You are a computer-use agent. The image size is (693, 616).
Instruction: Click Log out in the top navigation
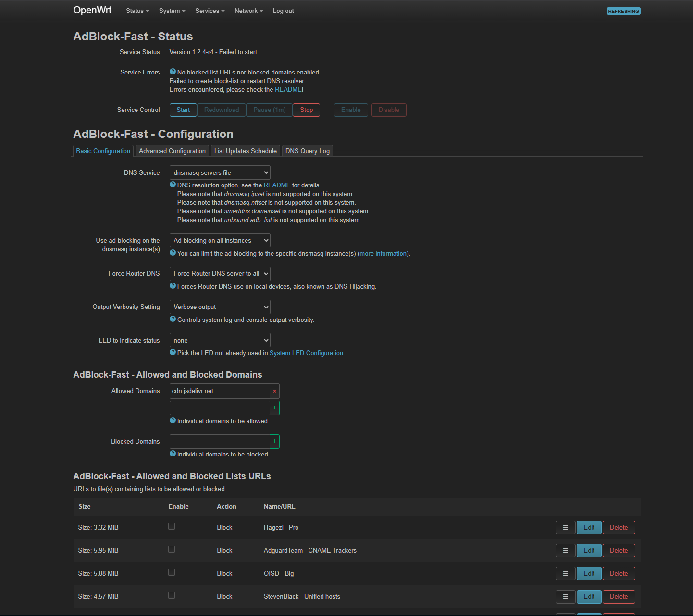point(284,11)
